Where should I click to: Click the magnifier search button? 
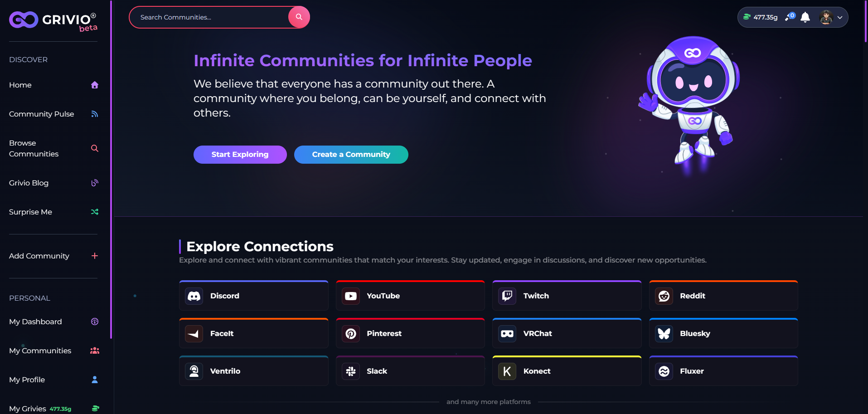(299, 17)
